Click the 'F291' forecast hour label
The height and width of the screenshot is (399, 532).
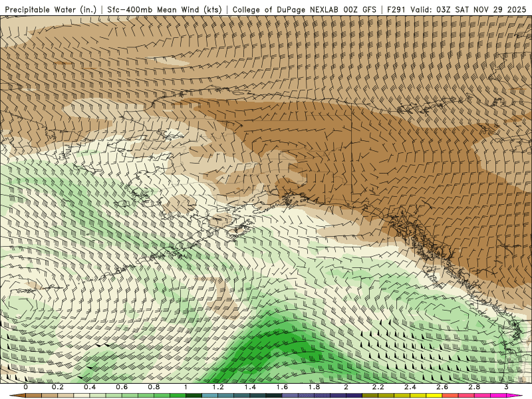coord(396,10)
